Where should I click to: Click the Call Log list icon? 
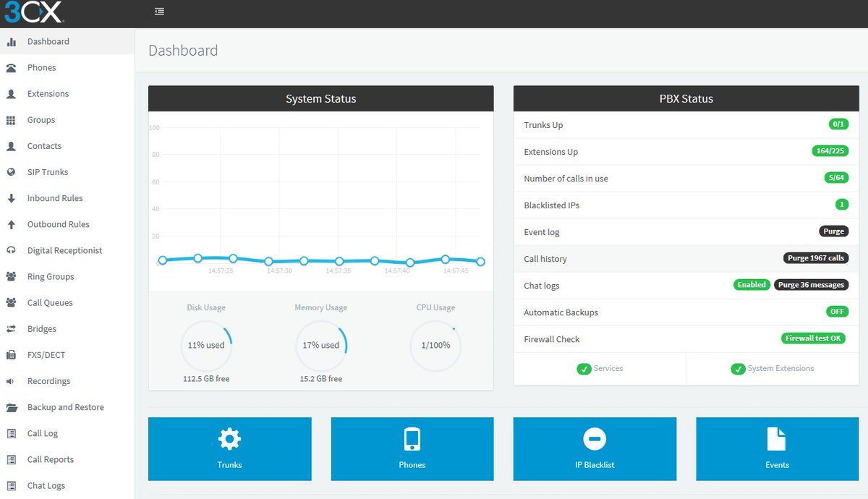pos(11,433)
